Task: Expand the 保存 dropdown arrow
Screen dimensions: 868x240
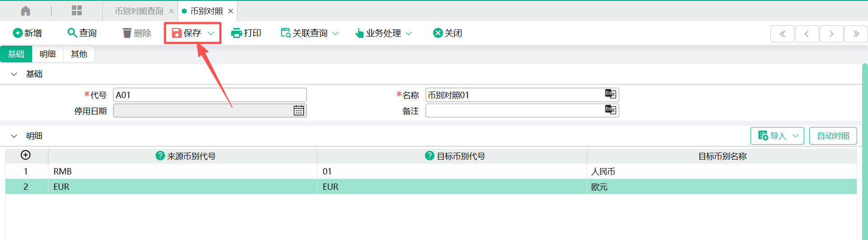Action: 211,33
